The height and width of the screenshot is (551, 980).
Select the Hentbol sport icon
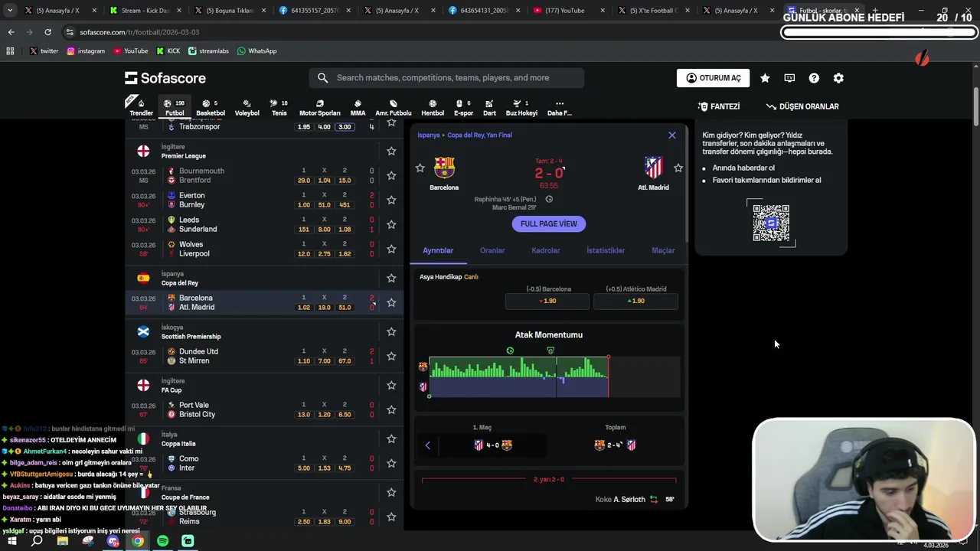[x=433, y=107]
